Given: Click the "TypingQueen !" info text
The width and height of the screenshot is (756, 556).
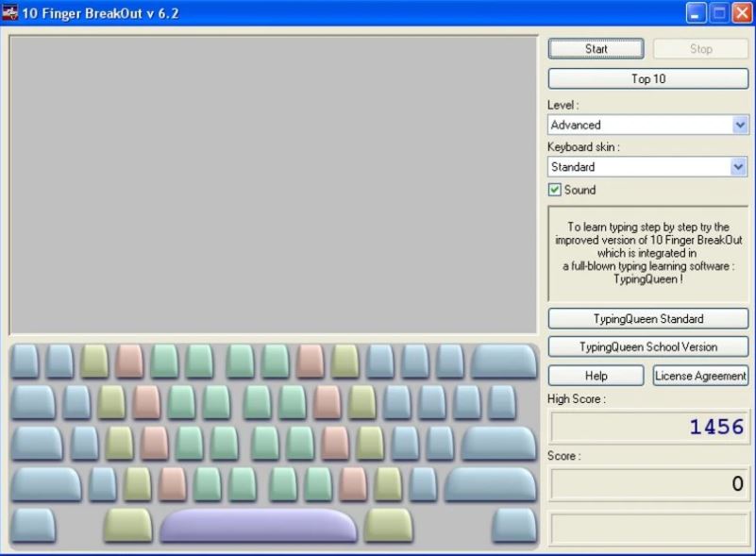Looking at the screenshot, I should pos(648,279).
